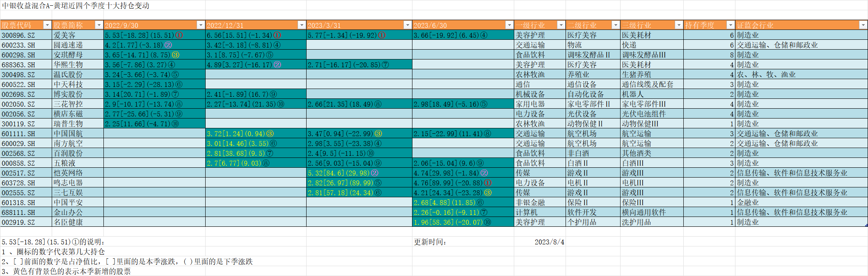The height and width of the screenshot is (276, 868).
Task: Select the 中国平安 name cell
Action: tap(78, 203)
